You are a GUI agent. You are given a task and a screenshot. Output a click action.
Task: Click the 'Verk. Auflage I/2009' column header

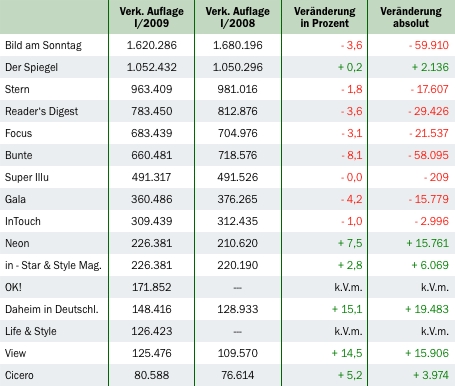[152, 17]
